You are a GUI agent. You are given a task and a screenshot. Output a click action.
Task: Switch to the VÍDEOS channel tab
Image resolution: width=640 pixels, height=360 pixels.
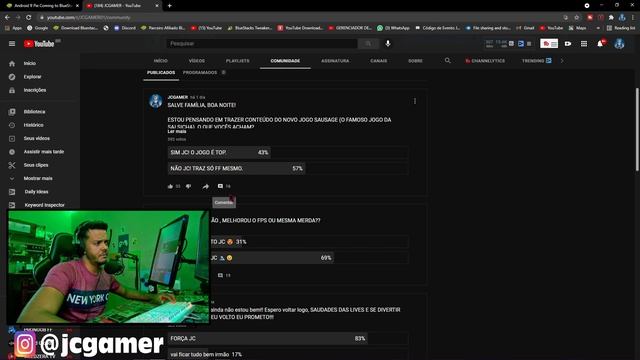pos(197,61)
